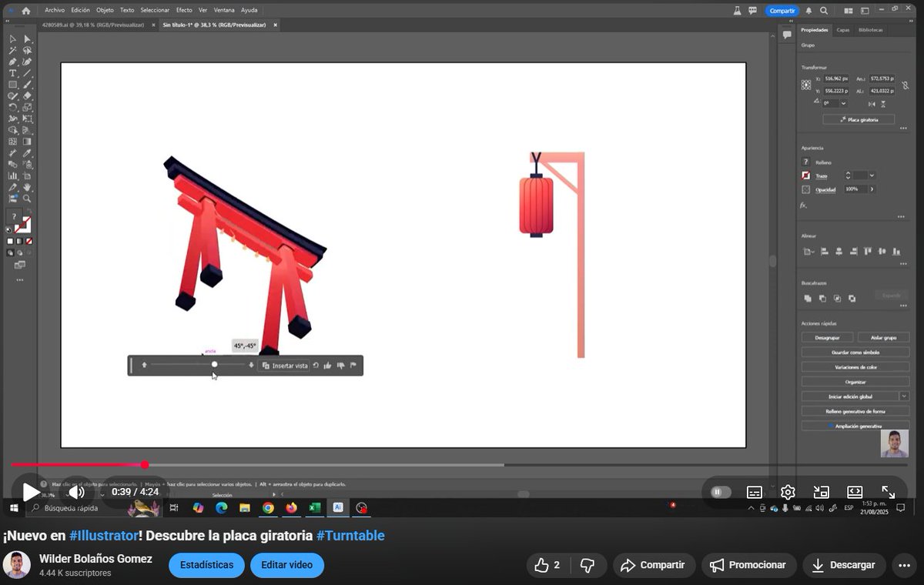Screen dimensions: 924x585
Task: Open the align-to dropdown in Alinear section
Action: (808, 251)
